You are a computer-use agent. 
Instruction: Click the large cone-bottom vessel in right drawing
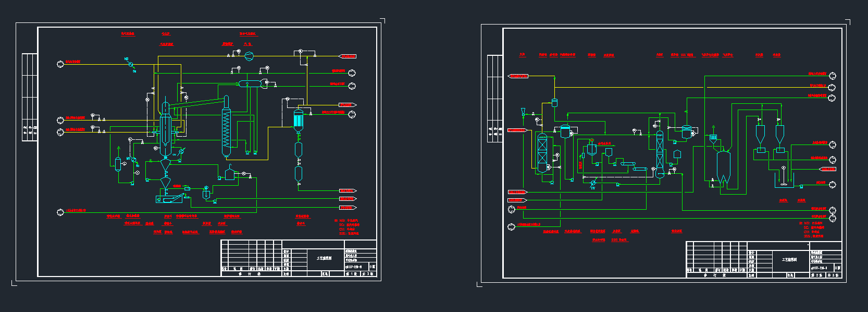pos(723,166)
